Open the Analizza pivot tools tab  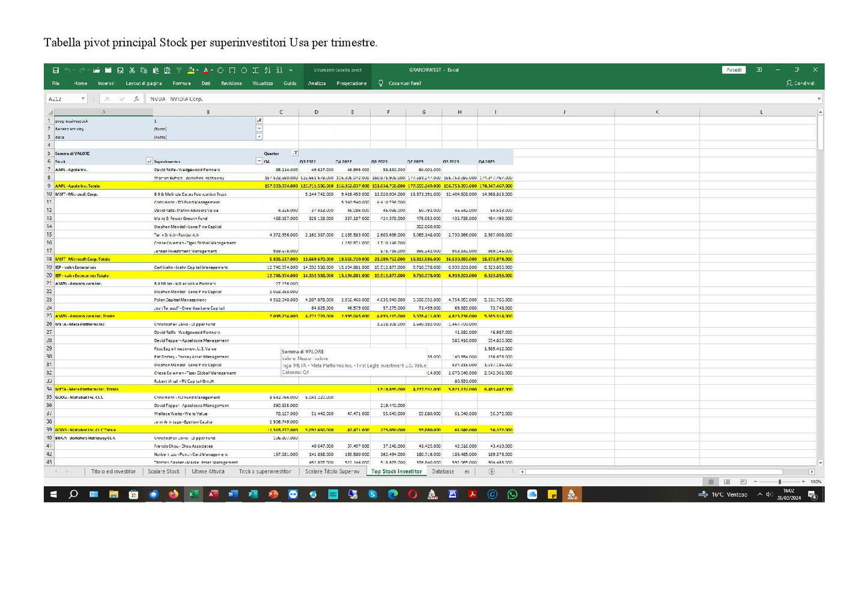[x=317, y=83]
